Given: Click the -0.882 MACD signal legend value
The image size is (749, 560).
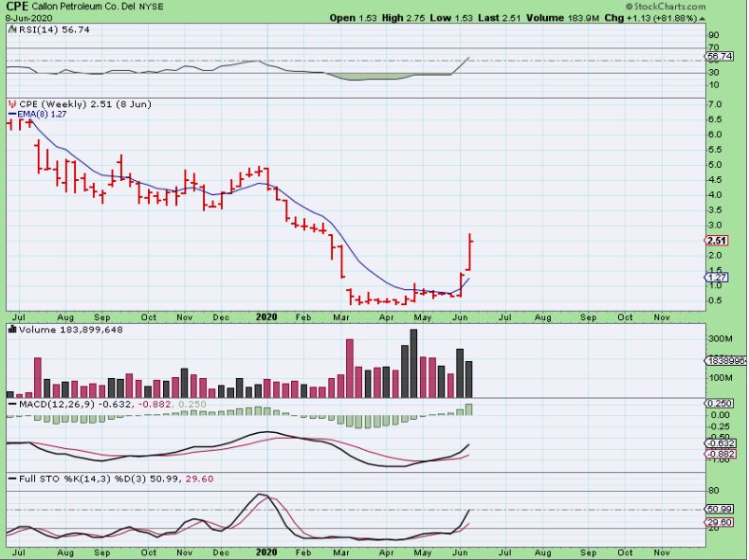Looking at the screenshot, I should point(155,405).
